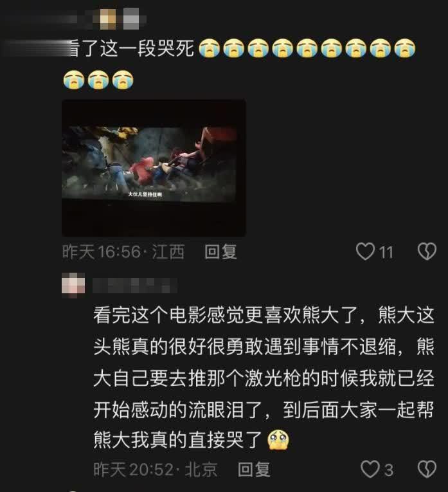Tap the like count 11
Image resolution: width=448 pixels, height=492 pixels.
pos(386,252)
